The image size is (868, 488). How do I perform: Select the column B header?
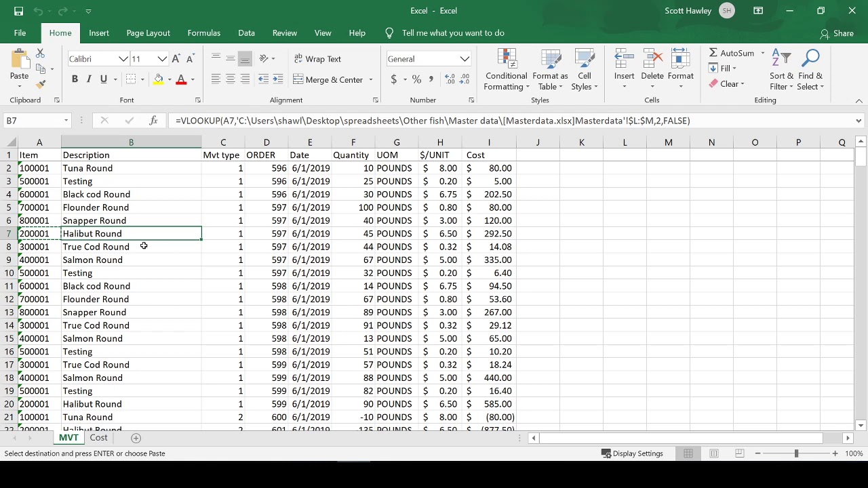pyautogui.click(x=131, y=142)
